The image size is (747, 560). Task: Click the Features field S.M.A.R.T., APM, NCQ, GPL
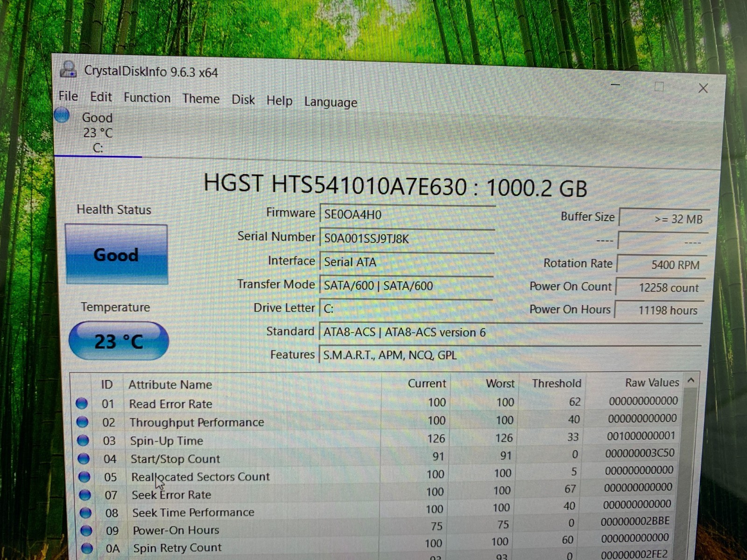[x=510, y=355]
